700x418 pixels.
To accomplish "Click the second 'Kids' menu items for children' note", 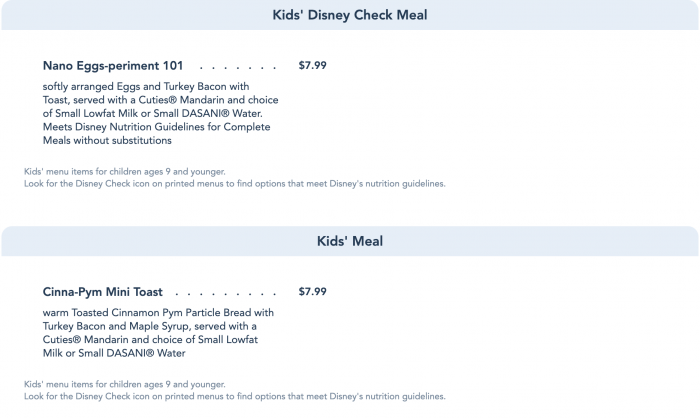I will (x=125, y=384).
